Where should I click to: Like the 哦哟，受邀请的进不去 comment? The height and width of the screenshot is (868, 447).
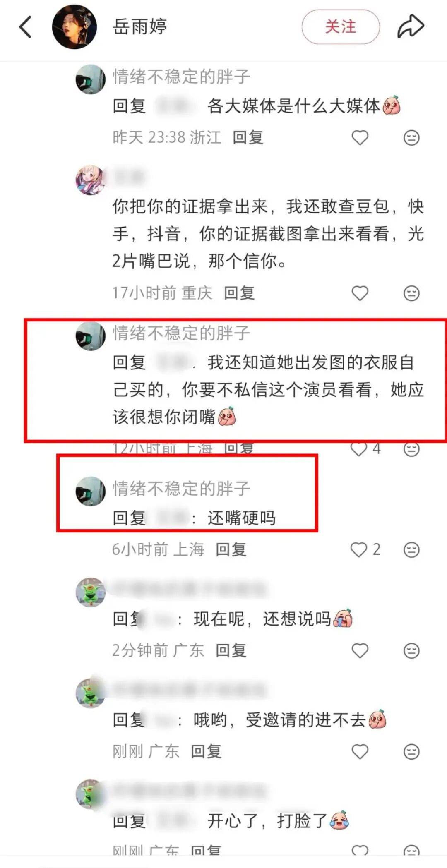(x=360, y=752)
